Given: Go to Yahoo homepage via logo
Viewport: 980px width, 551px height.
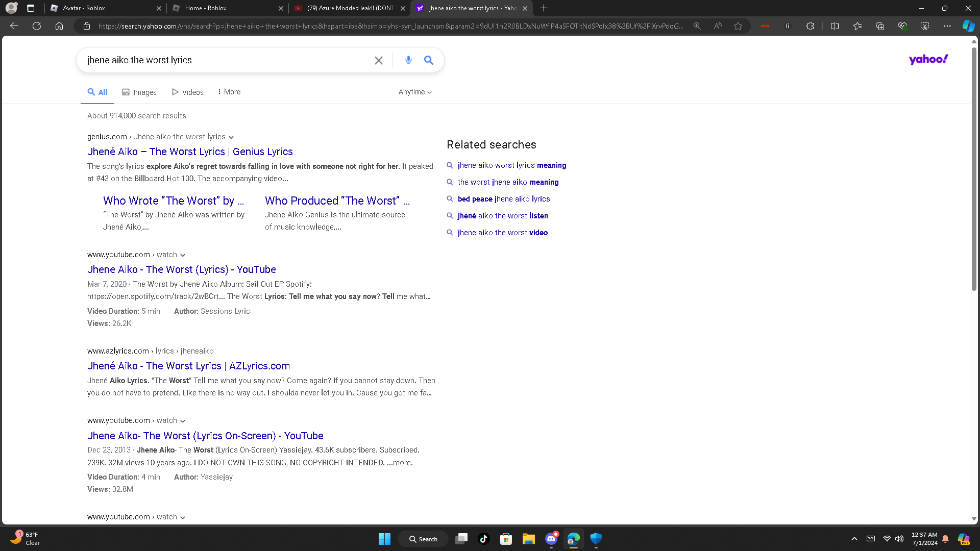Looking at the screenshot, I should point(928,59).
